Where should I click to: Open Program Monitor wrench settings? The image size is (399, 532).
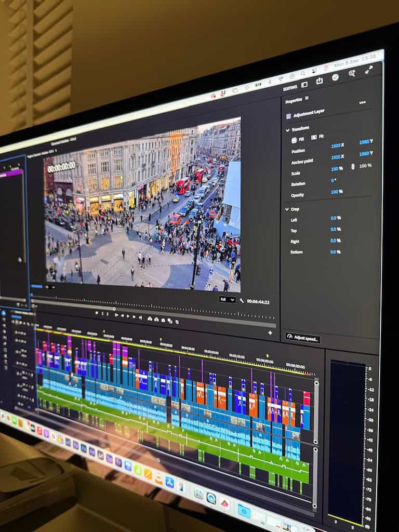(242, 301)
